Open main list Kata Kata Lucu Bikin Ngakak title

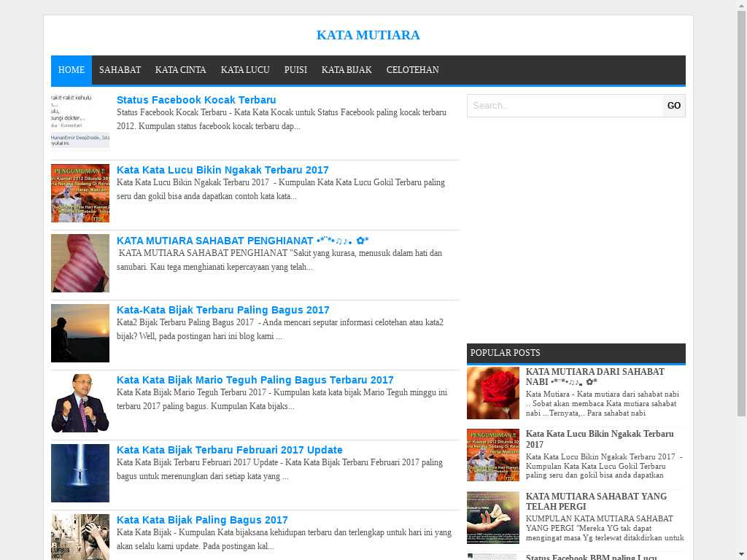(x=222, y=170)
